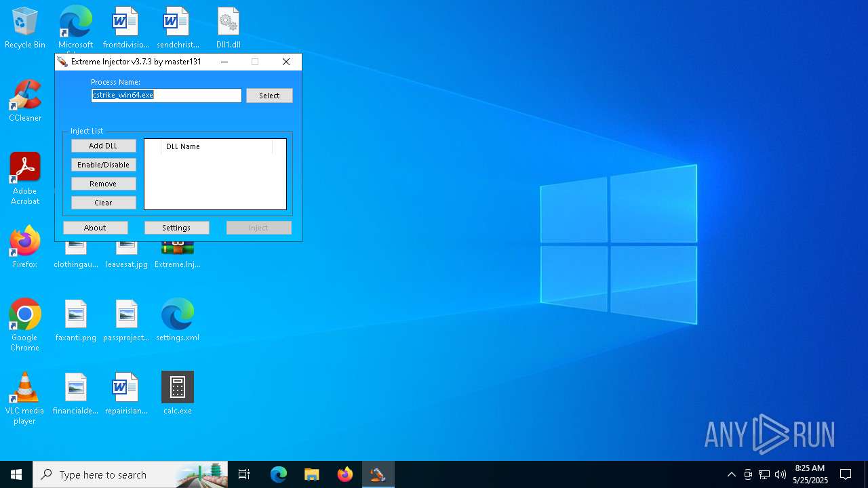Click the Remove button

pyautogui.click(x=103, y=184)
